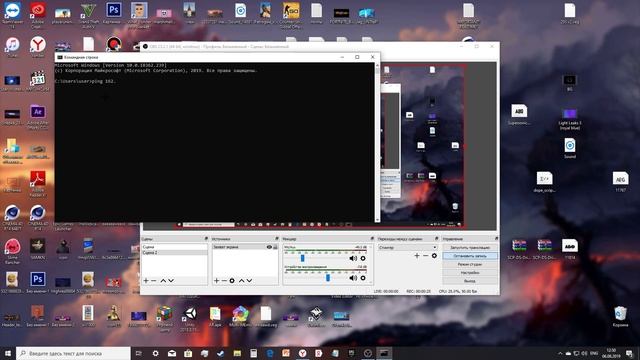The width and height of the screenshot is (640, 360).
Task: Open Light Leaks 1 desktop file
Action: click(570, 119)
